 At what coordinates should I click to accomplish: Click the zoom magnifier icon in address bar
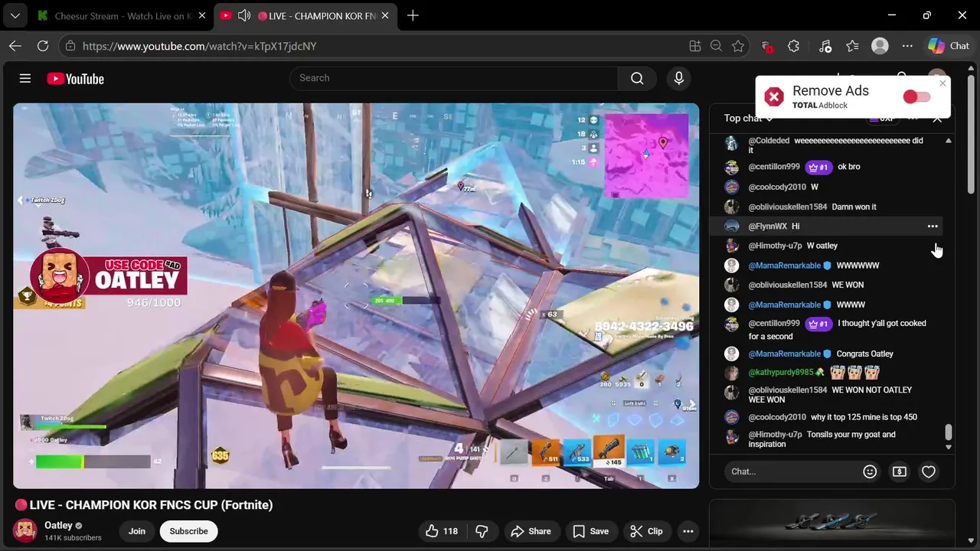point(716,46)
